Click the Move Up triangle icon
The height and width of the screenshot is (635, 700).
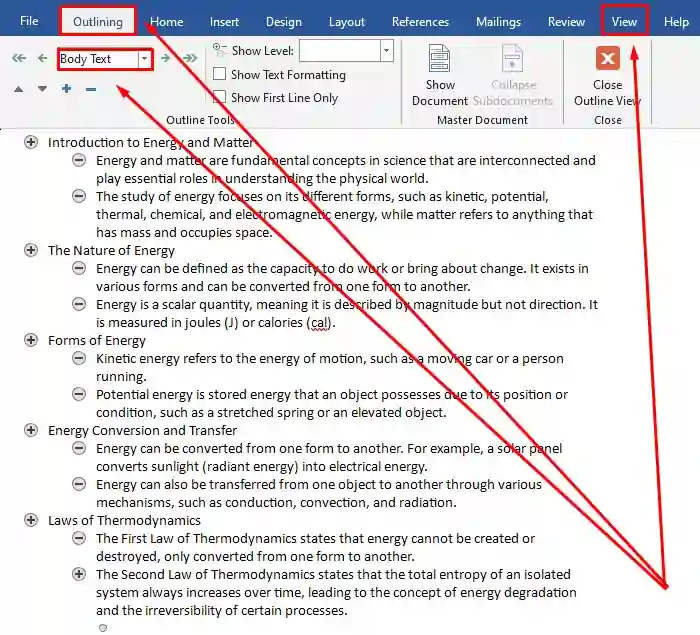point(18,89)
